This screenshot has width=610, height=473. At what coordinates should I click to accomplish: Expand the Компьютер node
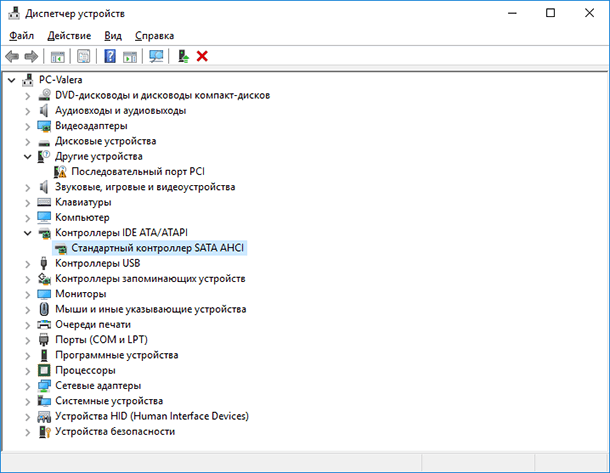28,218
